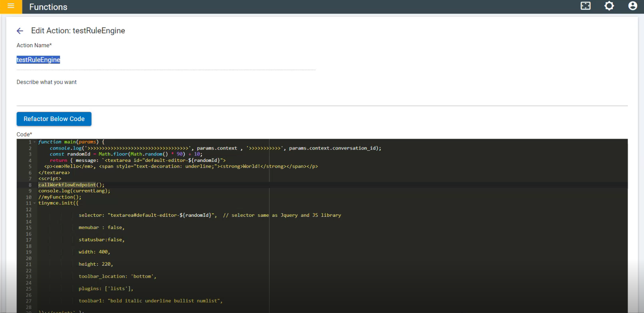Click the toolbar1 property code line
This screenshot has height=313, width=644.
pos(150,301)
